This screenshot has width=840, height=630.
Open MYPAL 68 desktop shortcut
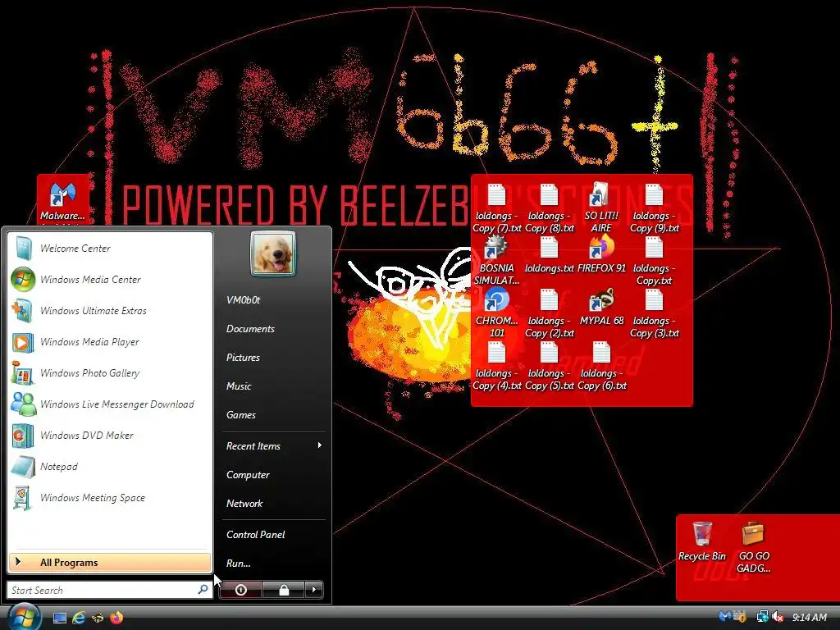click(x=601, y=308)
